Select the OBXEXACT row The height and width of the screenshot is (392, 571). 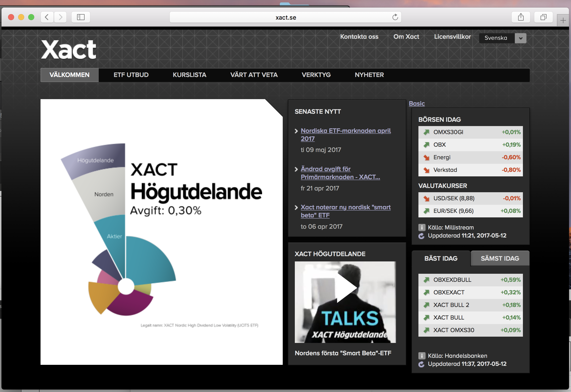(471, 293)
